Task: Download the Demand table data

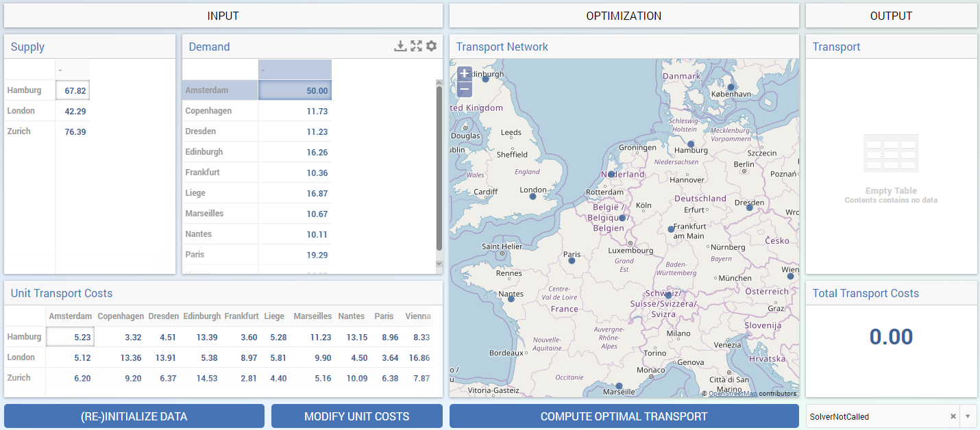Action: tap(400, 46)
